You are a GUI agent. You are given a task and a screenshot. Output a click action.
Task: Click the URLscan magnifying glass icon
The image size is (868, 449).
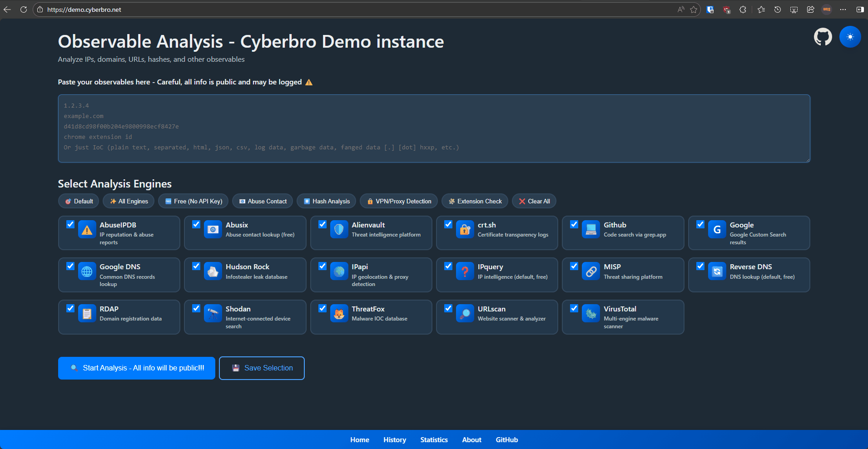[465, 313]
